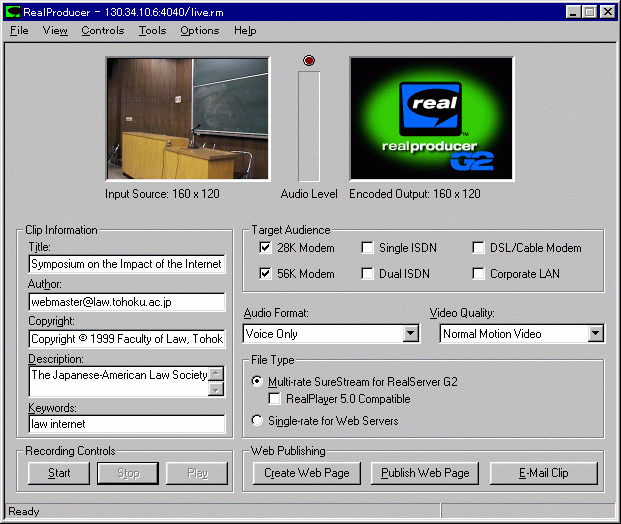Click the E-Mail Clip button
The image size is (621, 524).
pos(543,473)
